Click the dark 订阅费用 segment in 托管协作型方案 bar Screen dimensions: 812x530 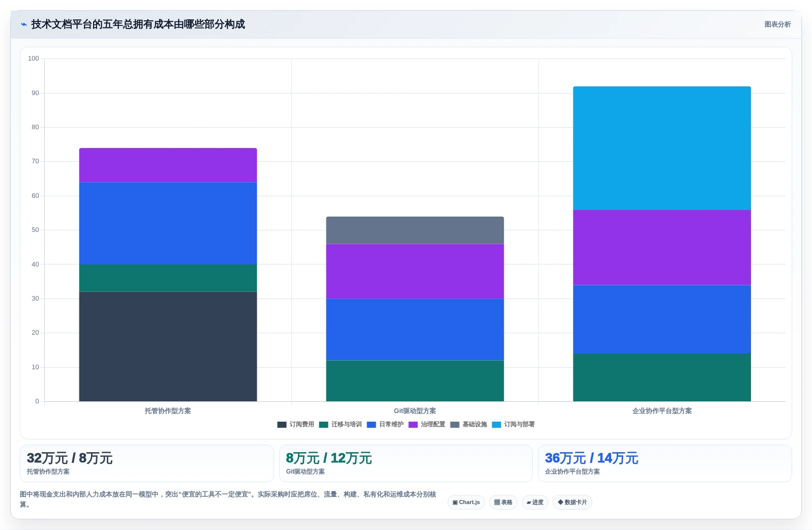(x=168, y=346)
